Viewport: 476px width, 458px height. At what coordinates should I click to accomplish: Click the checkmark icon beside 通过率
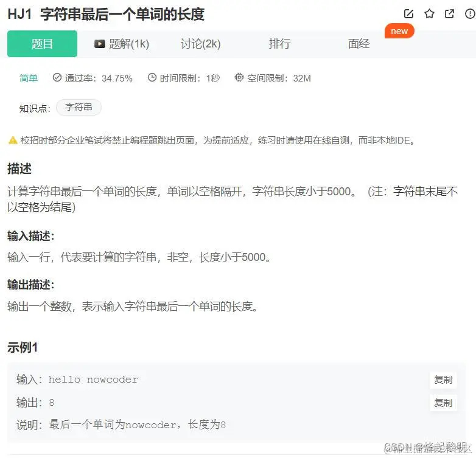click(x=57, y=78)
